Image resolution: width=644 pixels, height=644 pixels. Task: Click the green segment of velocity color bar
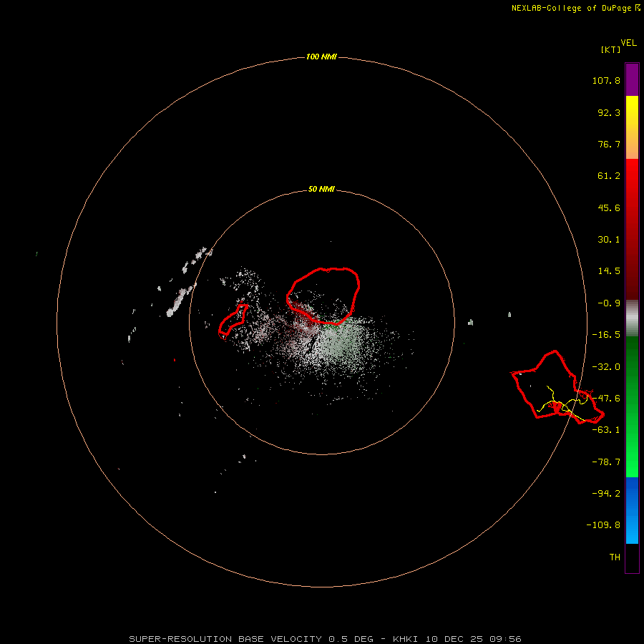[632, 406]
